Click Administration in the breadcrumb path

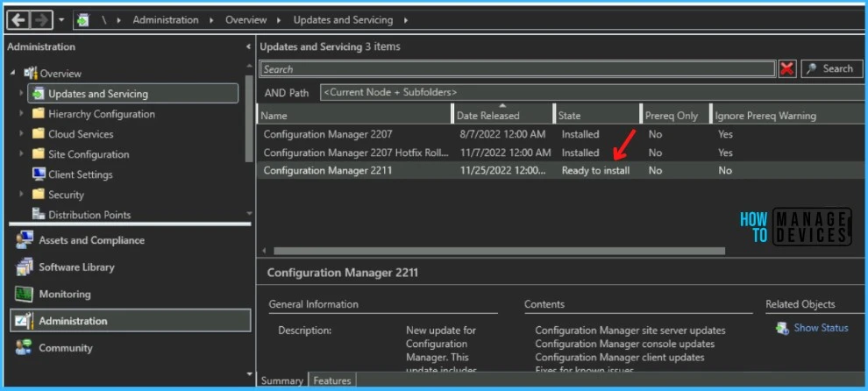coord(166,20)
